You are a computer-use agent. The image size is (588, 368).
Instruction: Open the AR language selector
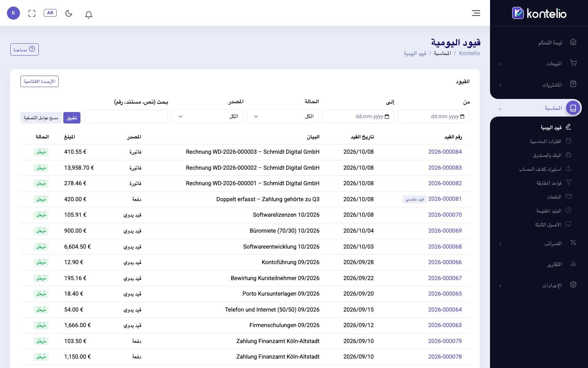50,13
